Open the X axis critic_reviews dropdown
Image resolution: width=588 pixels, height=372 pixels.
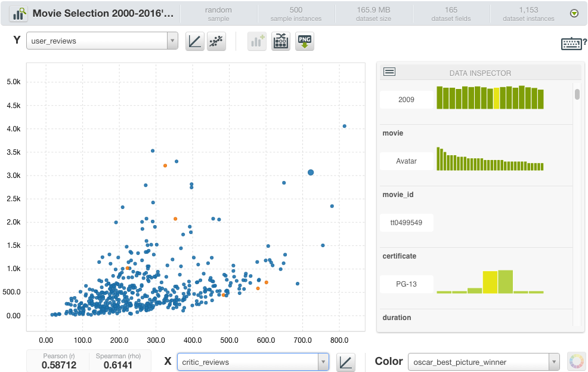[x=253, y=362]
